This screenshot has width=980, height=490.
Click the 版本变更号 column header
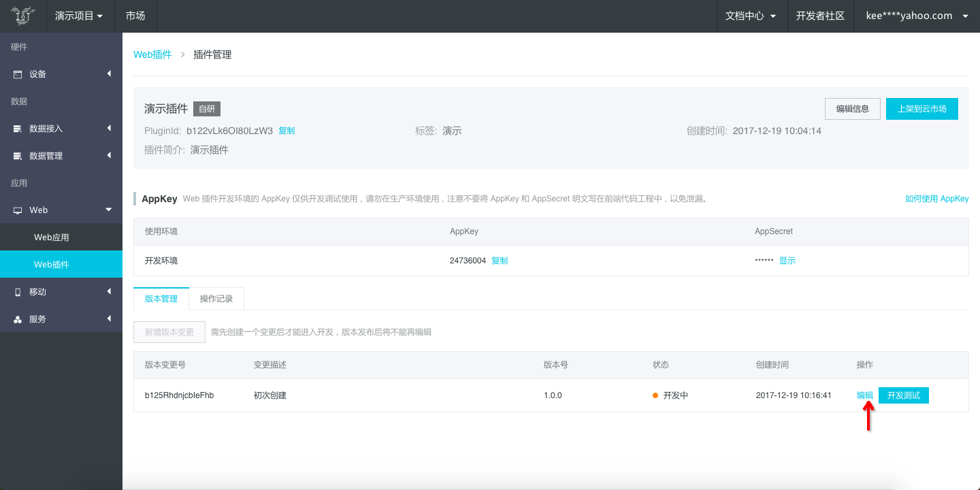[165, 365]
